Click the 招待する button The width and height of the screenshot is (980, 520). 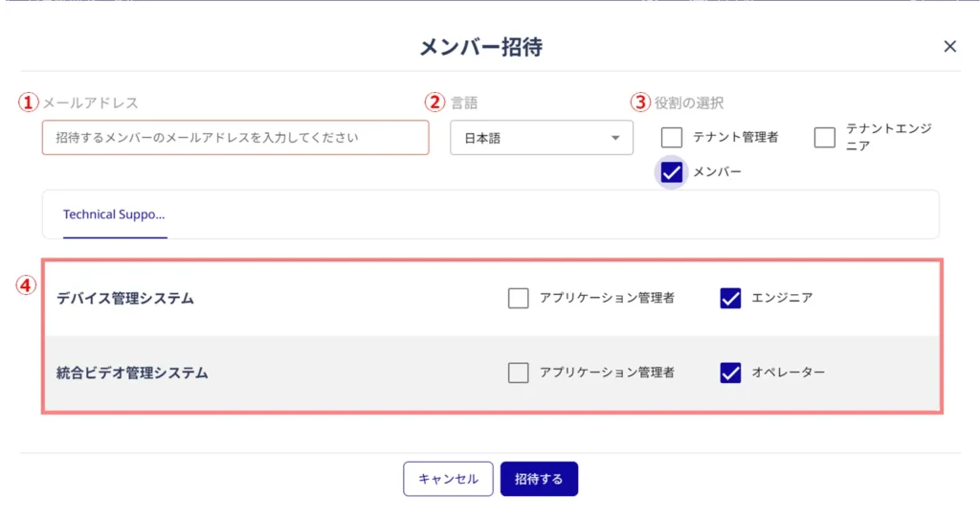(539, 479)
